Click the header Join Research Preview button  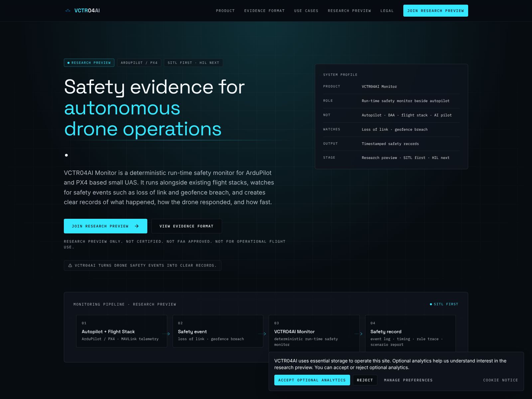(436, 11)
